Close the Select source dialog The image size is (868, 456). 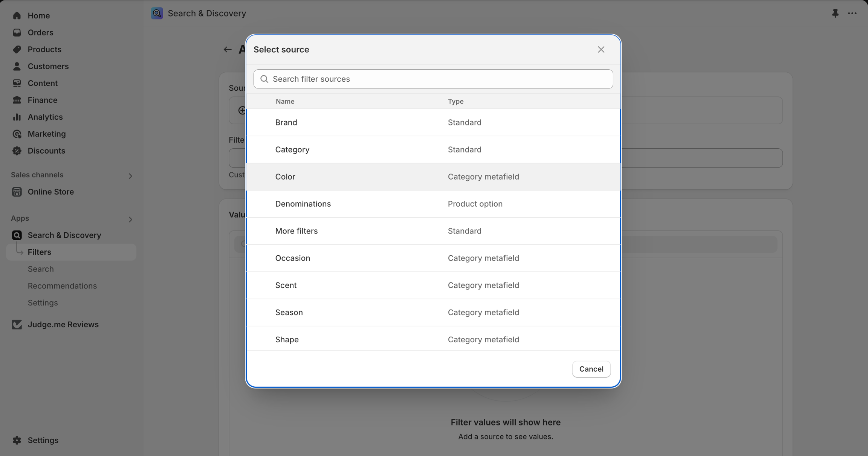(x=601, y=49)
